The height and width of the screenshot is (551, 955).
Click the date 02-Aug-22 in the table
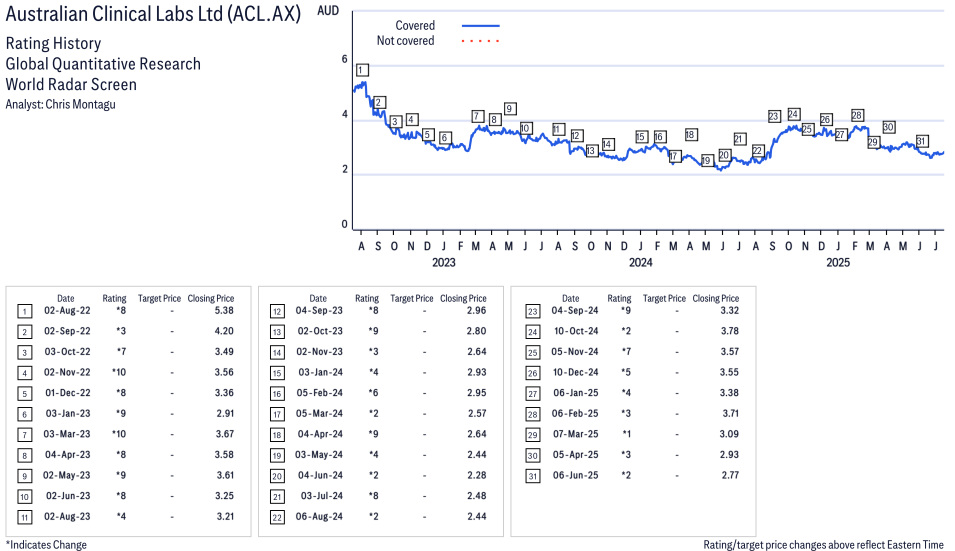[x=67, y=311]
